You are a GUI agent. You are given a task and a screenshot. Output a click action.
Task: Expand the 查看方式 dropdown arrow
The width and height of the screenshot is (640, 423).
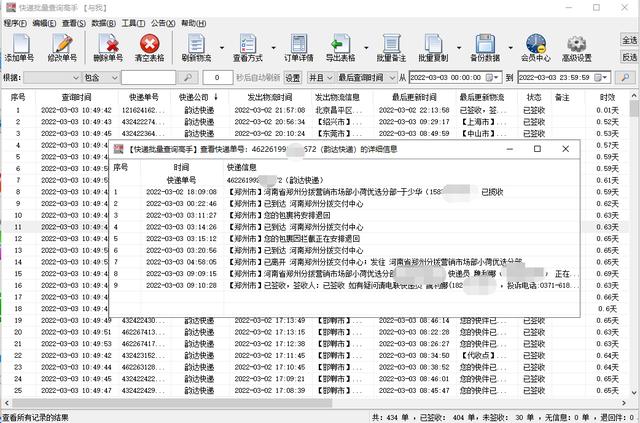pyautogui.click(x=273, y=48)
